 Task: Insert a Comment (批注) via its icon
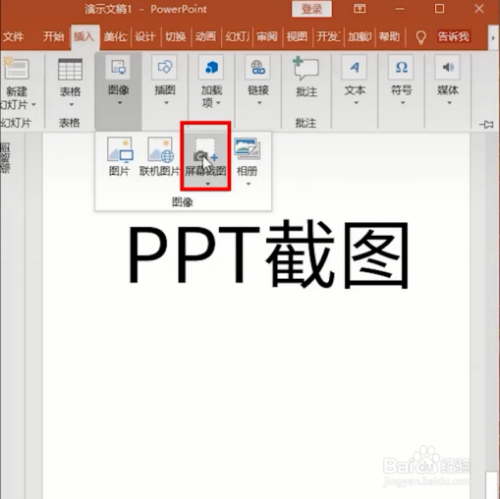pyautogui.click(x=306, y=68)
